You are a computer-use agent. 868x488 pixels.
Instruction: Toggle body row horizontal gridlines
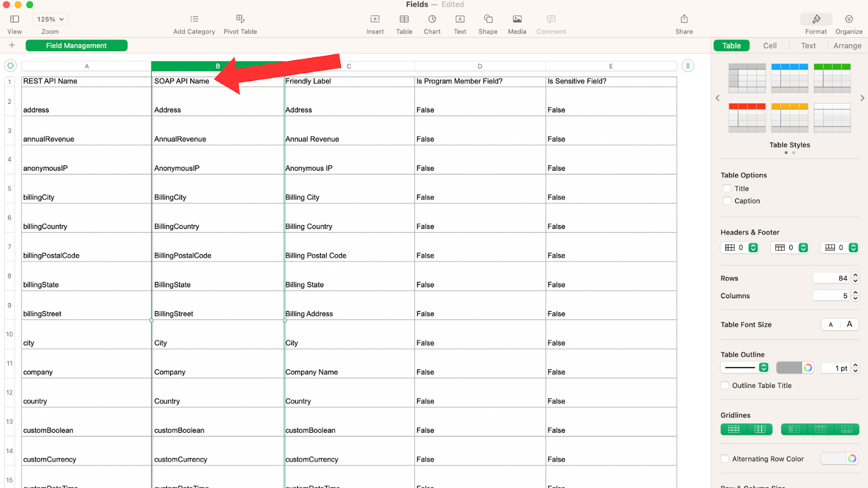[x=733, y=429]
